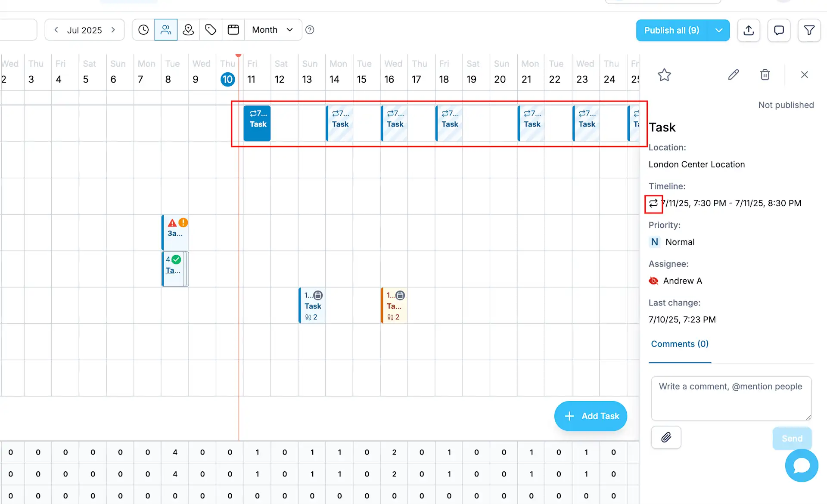Click Publish all (9) button
The image size is (827, 504).
tap(672, 30)
